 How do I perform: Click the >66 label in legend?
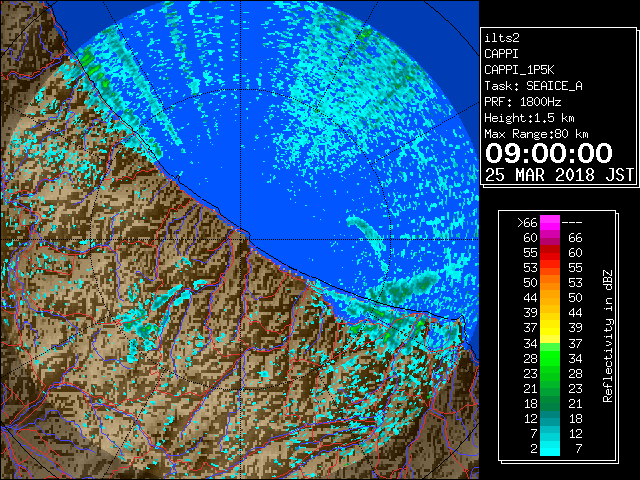point(527,223)
